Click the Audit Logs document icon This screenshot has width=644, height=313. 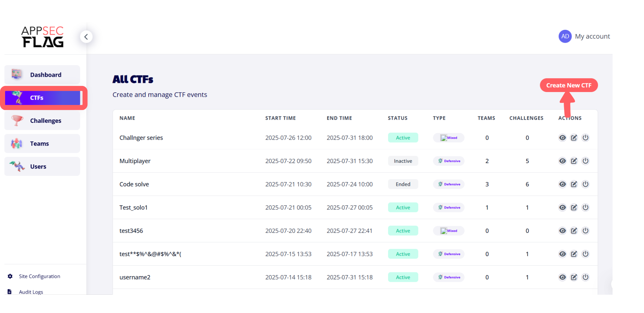pyautogui.click(x=9, y=292)
